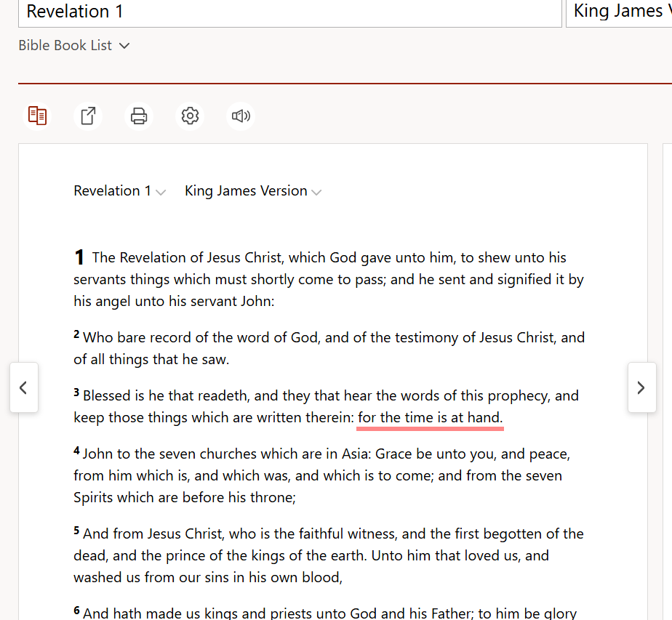Click verse number 2 superscript
The width and height of the screenshot is (672, 620).
pyautogui.click(x=76, y=335)
